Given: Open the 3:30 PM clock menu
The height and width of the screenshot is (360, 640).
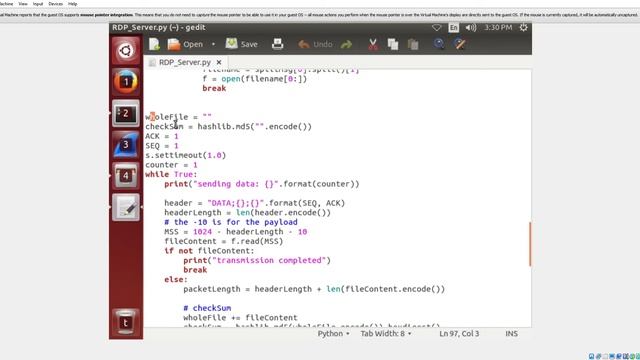Looking at the screenshot, I should (498, 27).
